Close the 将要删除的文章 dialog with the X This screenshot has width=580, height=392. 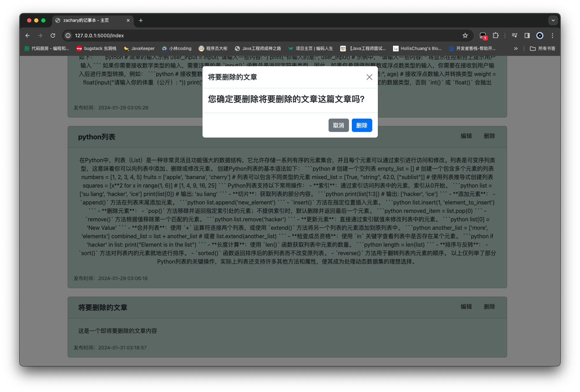click(x=369, y=77)
